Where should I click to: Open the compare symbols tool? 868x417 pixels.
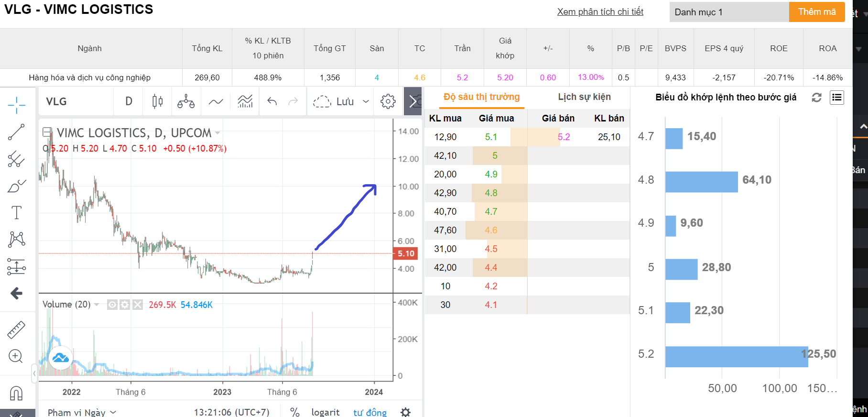[x=186, y=101]
